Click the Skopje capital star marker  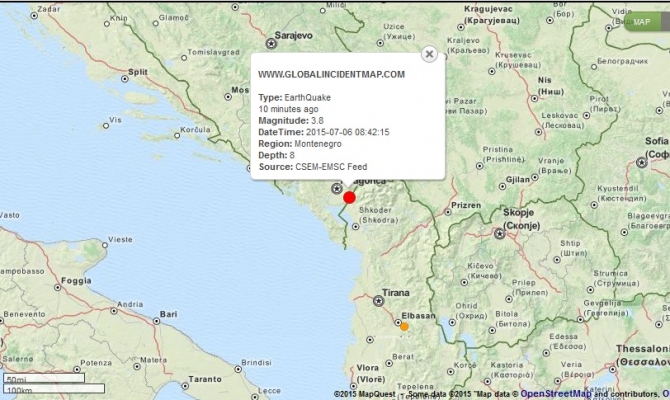click(x=499, y=233)
